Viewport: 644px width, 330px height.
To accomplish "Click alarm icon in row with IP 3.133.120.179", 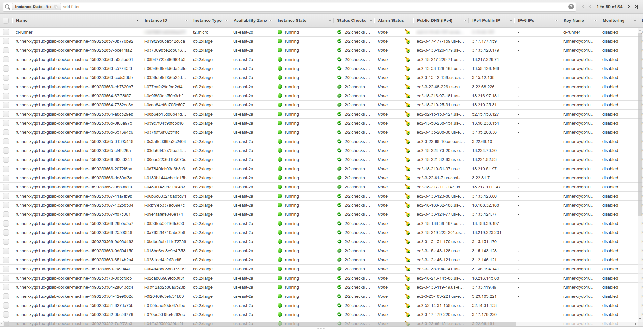I will [x=408, y=50].
